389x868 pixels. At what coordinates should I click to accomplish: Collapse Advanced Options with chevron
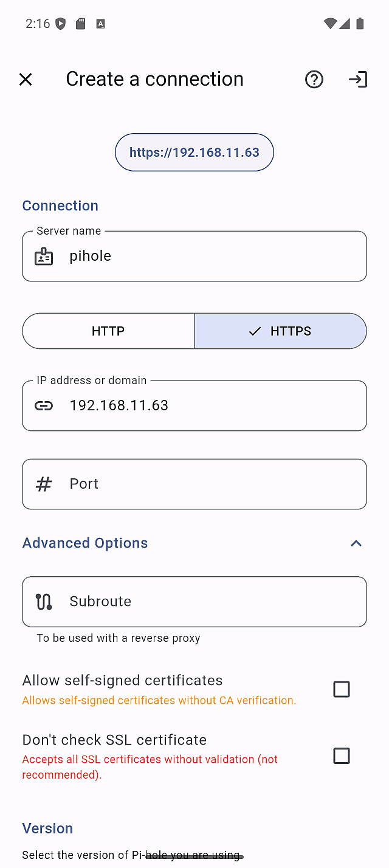(356, 543)
